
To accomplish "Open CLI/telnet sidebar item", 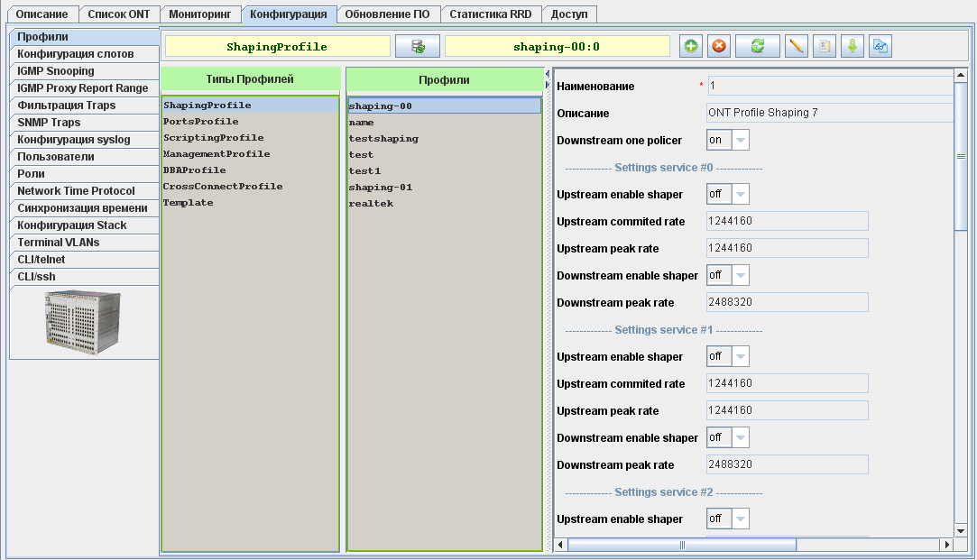I will (85, 260).
